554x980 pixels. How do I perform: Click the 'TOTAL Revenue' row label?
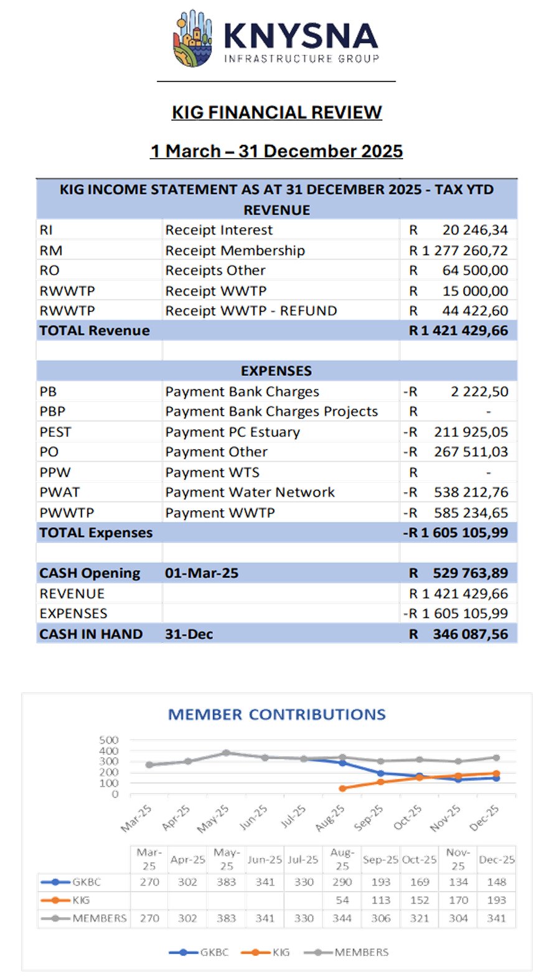point(95,330)
